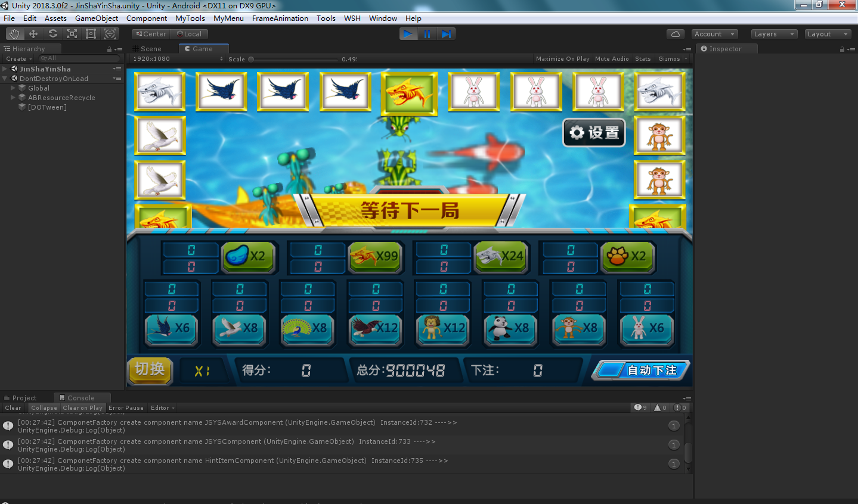Select the Rect Transform tool
Screen dimensions: 858x504
91,33
